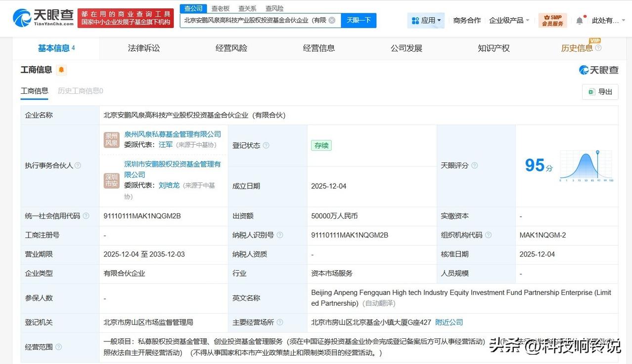The height and width of the screenshot is (364, 632).
Task: Open 泉州风泉私募基金管理有限公司 link
Action: (x=173, y=134)
